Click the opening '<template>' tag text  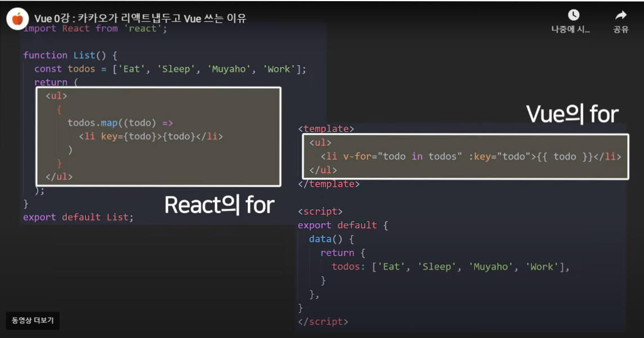coord(326,129)
